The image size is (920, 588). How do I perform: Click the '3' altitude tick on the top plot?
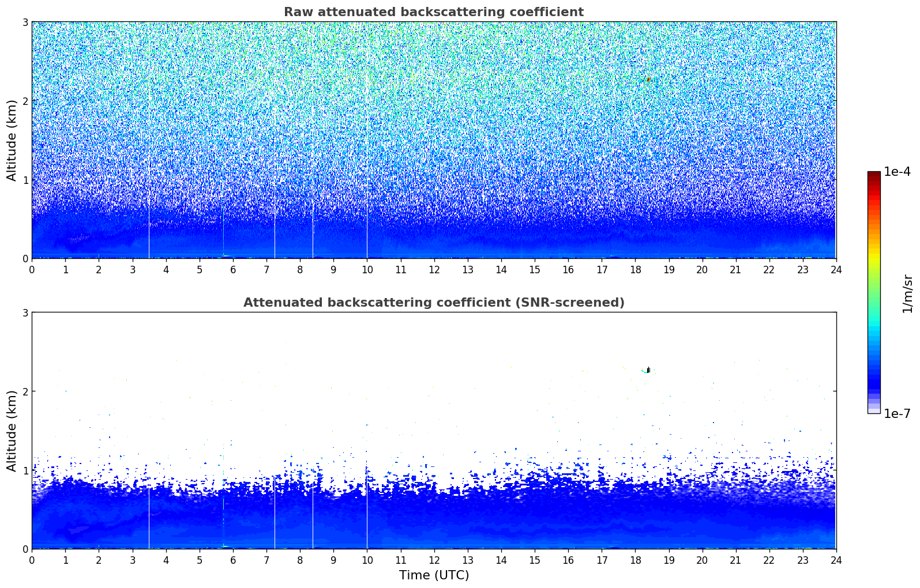[25, 22]
